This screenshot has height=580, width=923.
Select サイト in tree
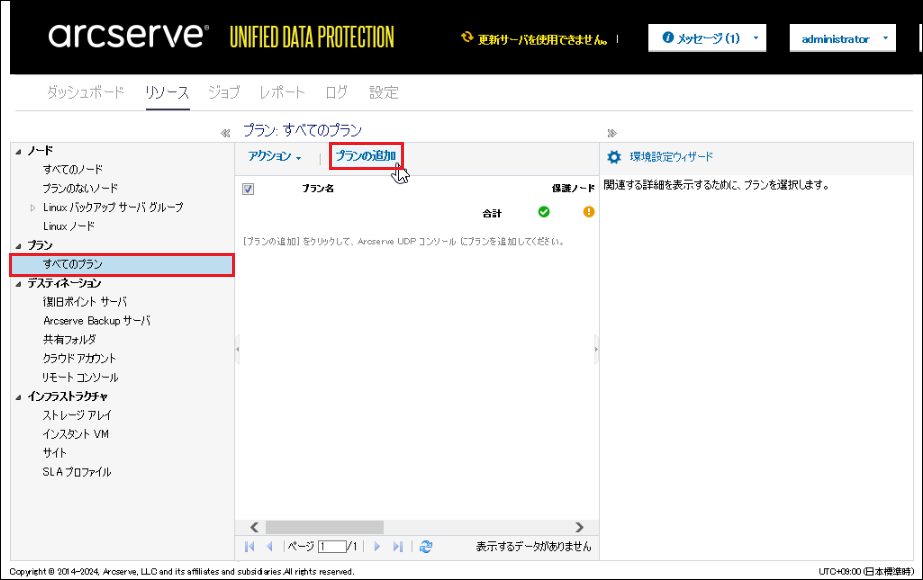pyautogui.click(x=55, y=453)
